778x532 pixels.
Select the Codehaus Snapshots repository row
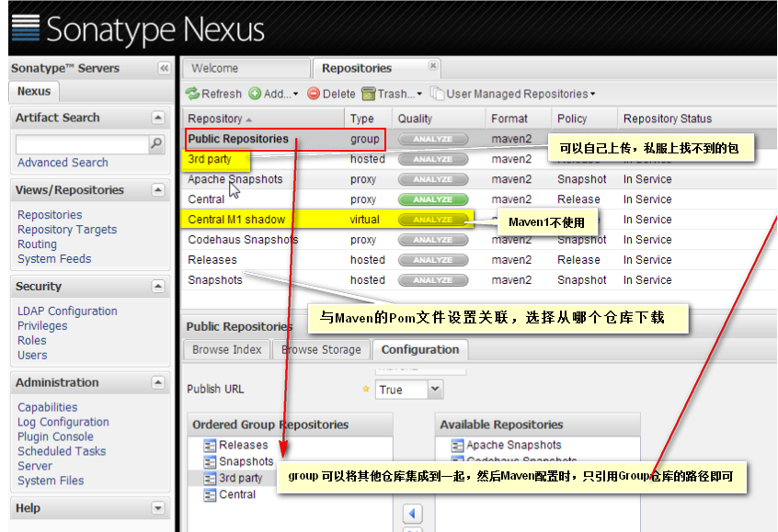coord(479,240)
